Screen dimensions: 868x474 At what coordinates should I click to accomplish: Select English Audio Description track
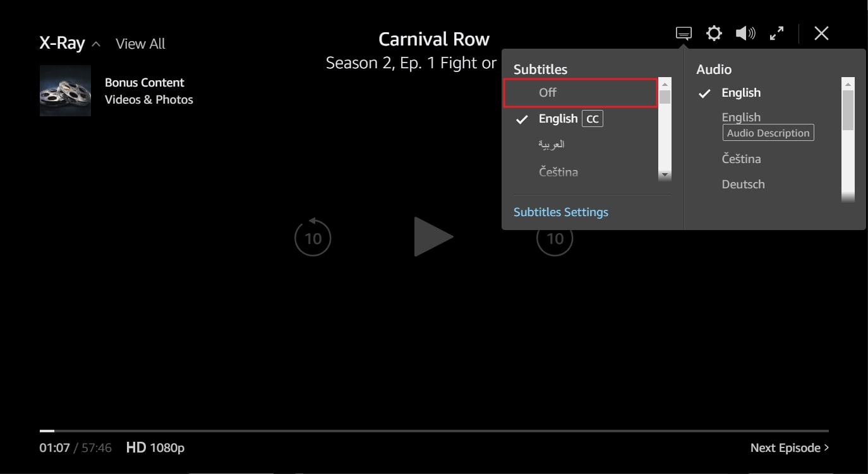point(768,125)
